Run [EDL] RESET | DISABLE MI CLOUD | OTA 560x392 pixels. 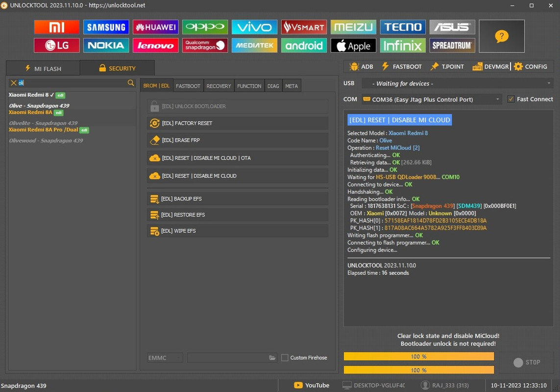tap(238, 158)
